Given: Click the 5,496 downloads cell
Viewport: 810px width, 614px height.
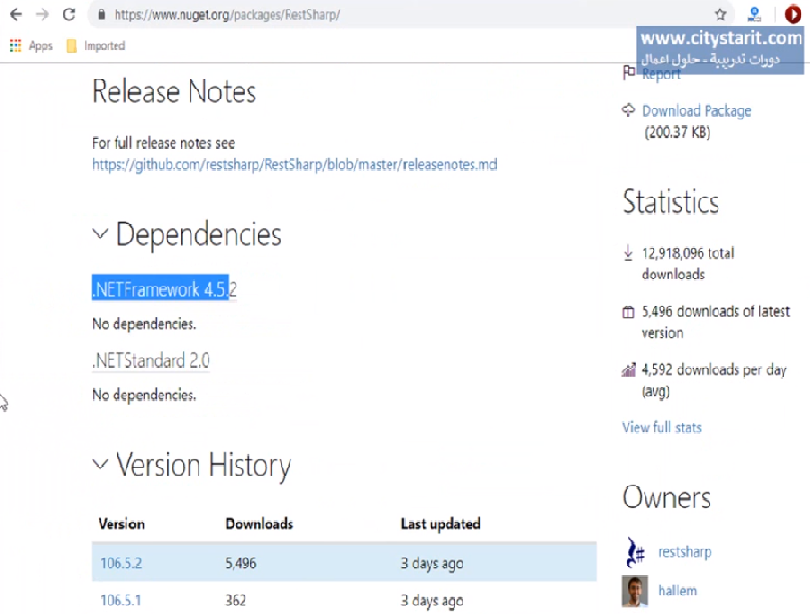Looking at the screenshot, I should click(241, 563).
